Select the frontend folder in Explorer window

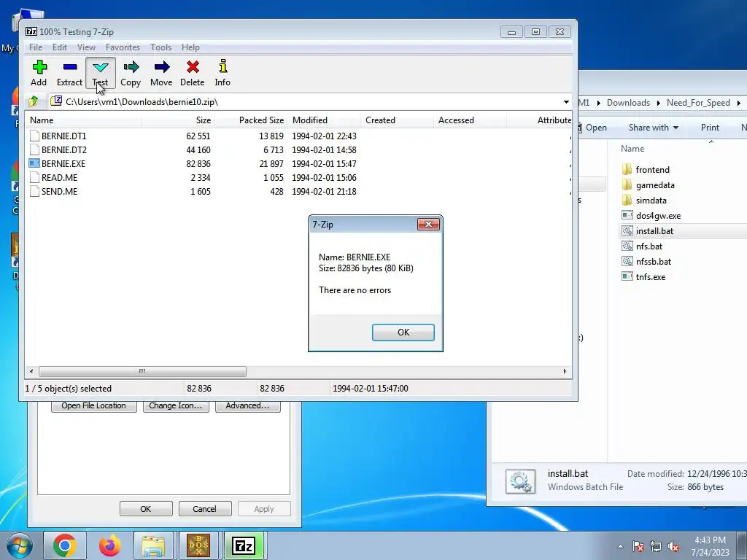click(x=646, y=169)
